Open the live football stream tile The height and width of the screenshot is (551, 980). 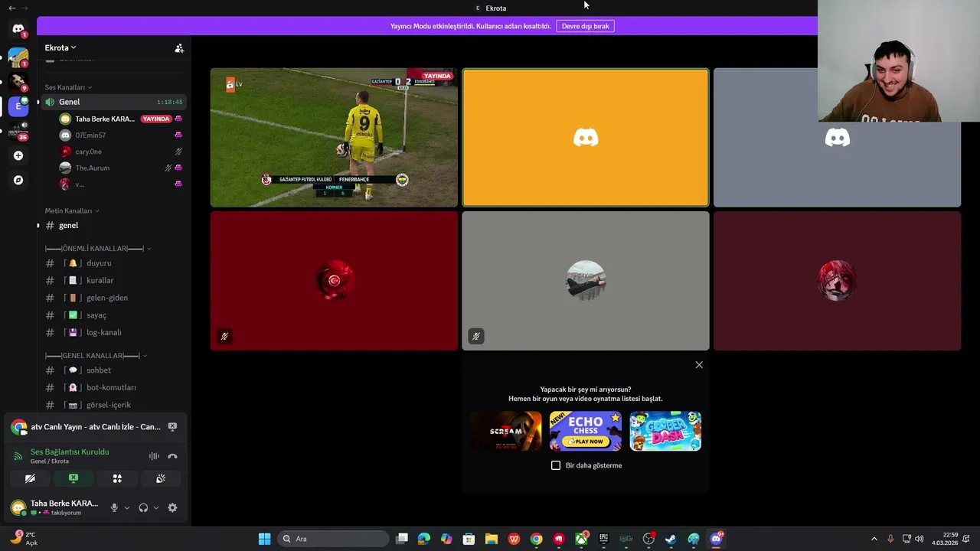334,138
